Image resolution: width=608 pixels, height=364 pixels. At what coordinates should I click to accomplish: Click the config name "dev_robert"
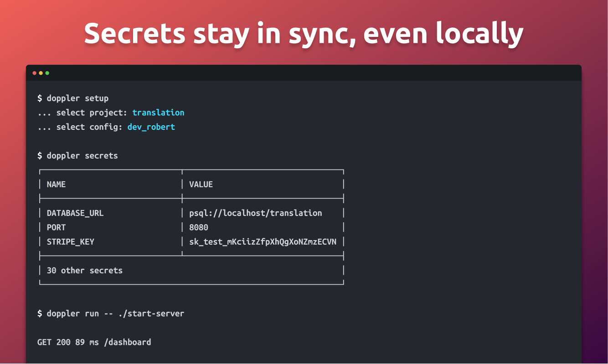pyautogui.click(x=151, y=127)
